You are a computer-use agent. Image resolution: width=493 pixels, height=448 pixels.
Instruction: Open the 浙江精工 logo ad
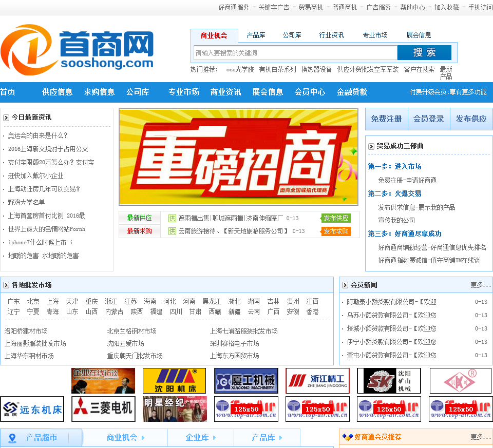(x=317, y=381)
